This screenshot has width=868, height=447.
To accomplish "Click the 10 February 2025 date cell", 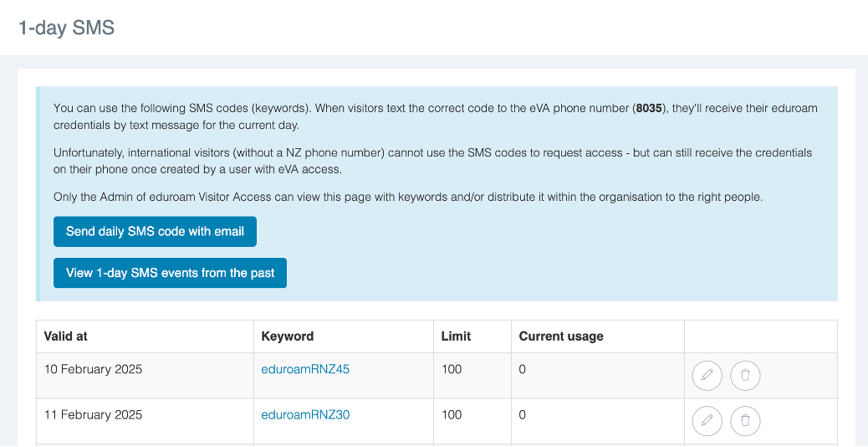I will (x=94, y=369).
